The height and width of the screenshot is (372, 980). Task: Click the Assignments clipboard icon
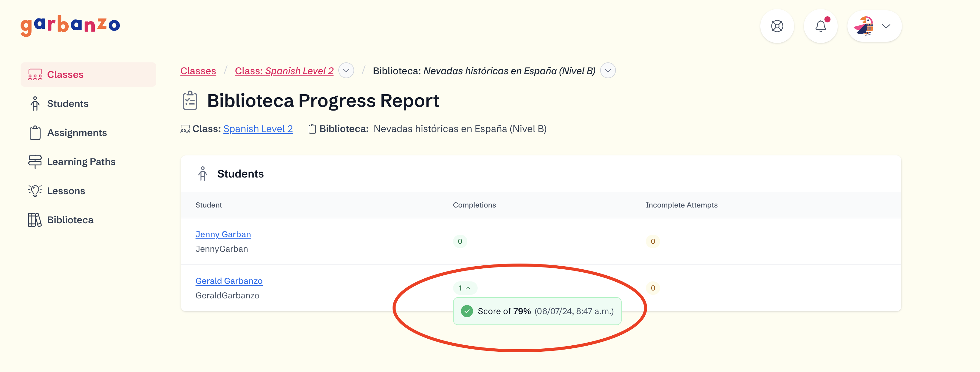tap(35, 132)
